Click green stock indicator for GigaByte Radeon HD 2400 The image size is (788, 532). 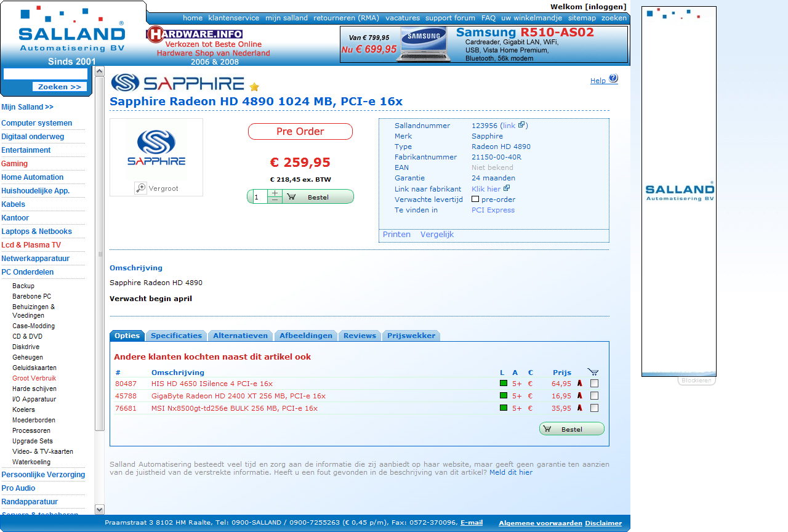[504, 395]
